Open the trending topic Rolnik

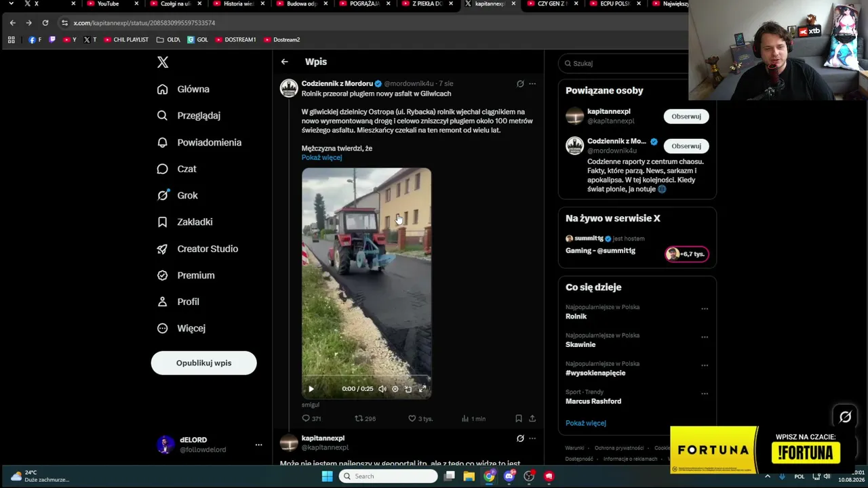(x=576, y=317)
